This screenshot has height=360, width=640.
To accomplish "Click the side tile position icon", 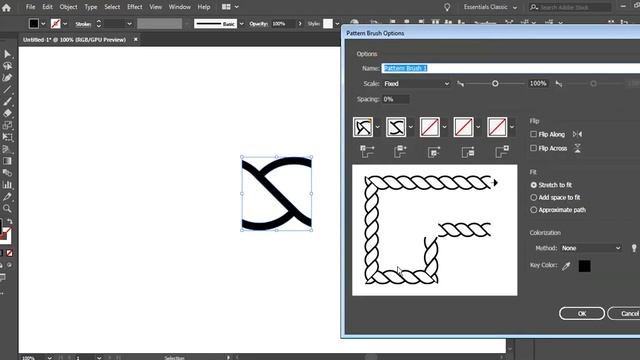I will pyautogui.click(x=400, y=151).
